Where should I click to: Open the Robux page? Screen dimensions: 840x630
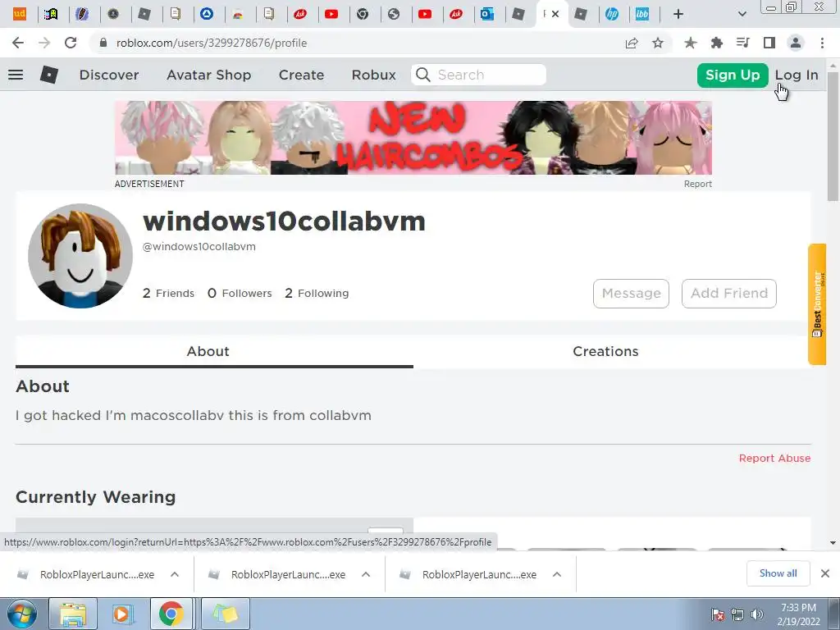(374, 75)
